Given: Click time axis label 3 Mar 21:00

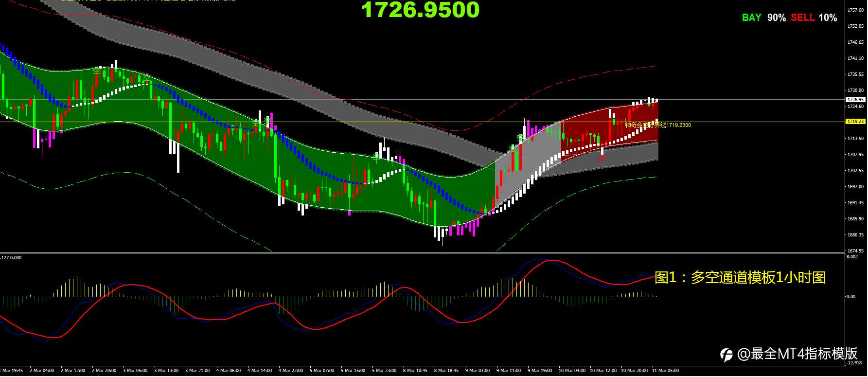Looking at the screenshot, I should point(198,371).
